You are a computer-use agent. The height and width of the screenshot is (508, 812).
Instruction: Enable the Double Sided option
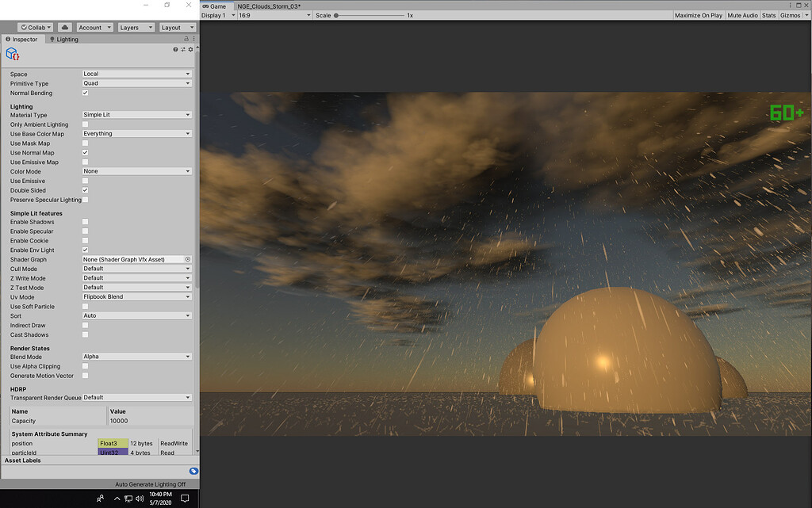(85, 190)
